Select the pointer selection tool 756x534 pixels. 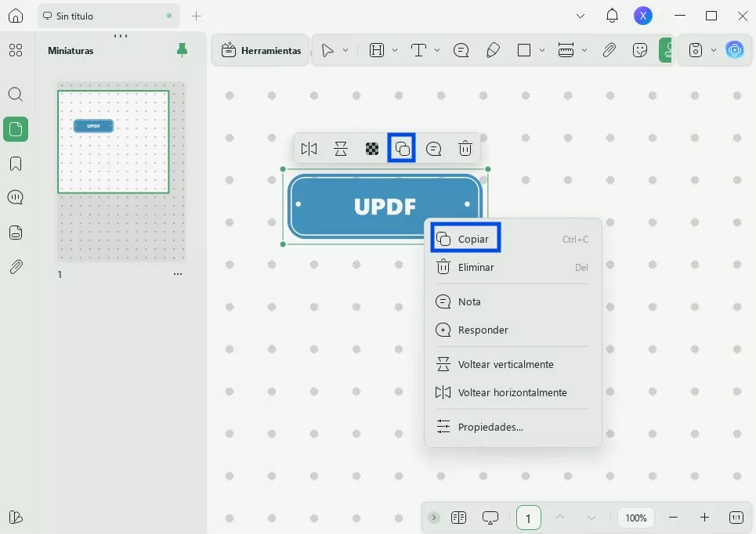(327, 50)
